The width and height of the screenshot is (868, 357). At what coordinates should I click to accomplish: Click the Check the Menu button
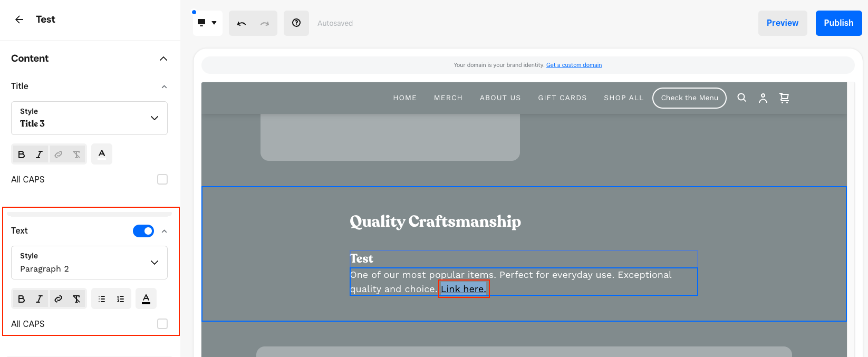pyautogui.click(x=689, y=98)
